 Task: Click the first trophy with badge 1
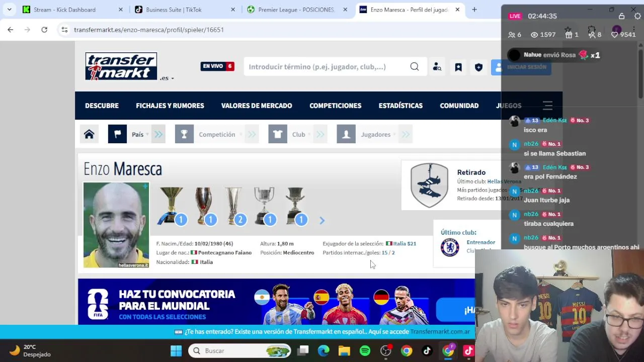(x=172, y=206)
